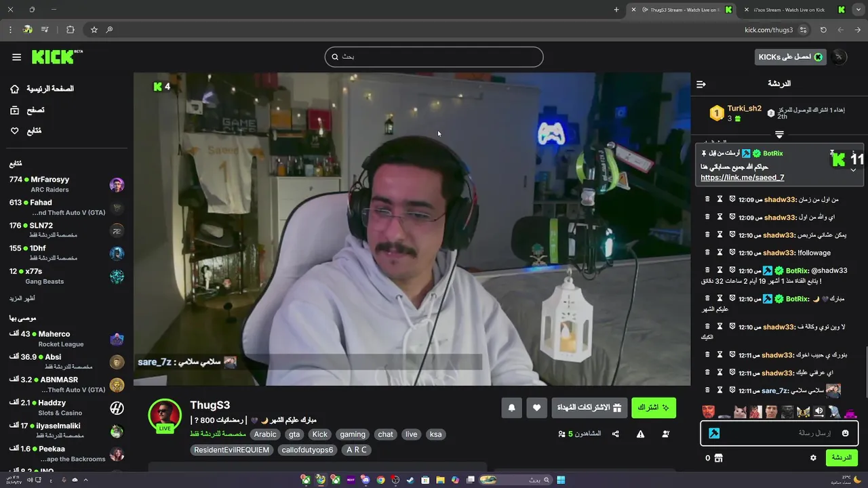Open MrFarosyy's channel in followed list
This screenshot has width=868, height=488.
click(66, 184)
